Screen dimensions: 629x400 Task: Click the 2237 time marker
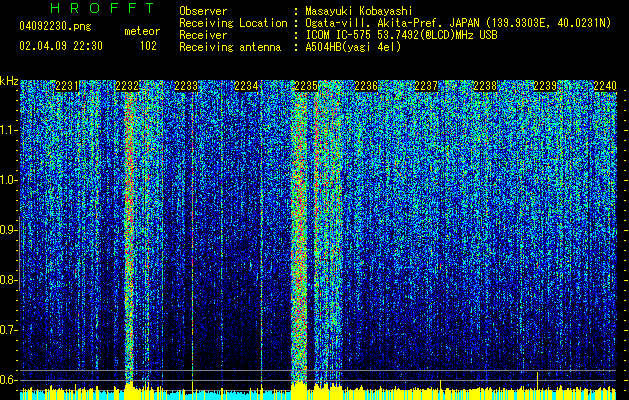point(426,86)
